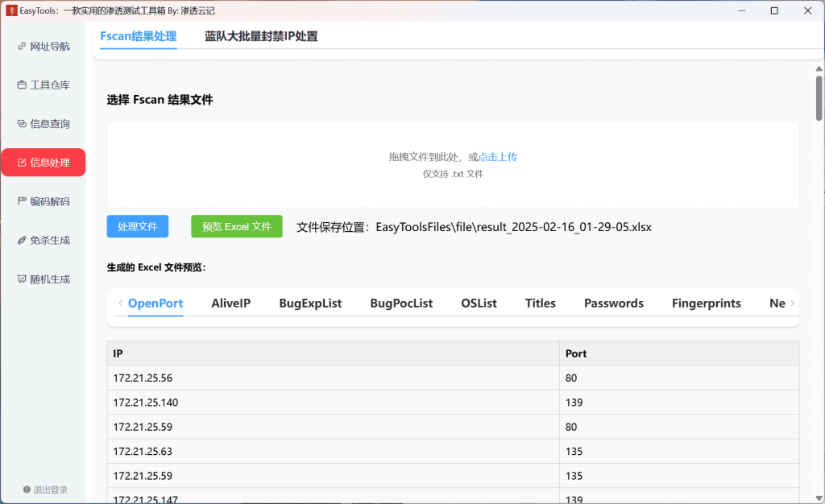
Task: Open the 编码解码 sidebar item
Action: pyautogui.click(x=44, y=201)
